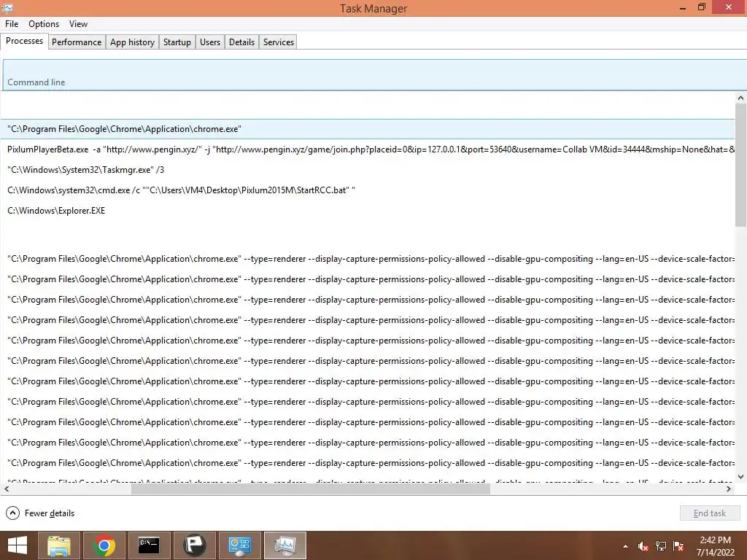Click the horizontal scrollbar left arrow
Viewport: 747px width, 560px height.
tap(7, 489)
